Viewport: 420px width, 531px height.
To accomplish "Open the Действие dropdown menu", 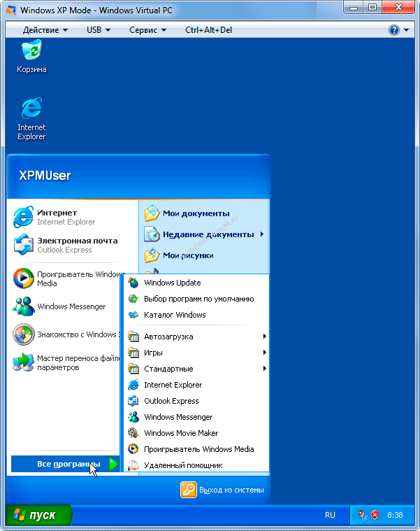I will pos(45,30).
